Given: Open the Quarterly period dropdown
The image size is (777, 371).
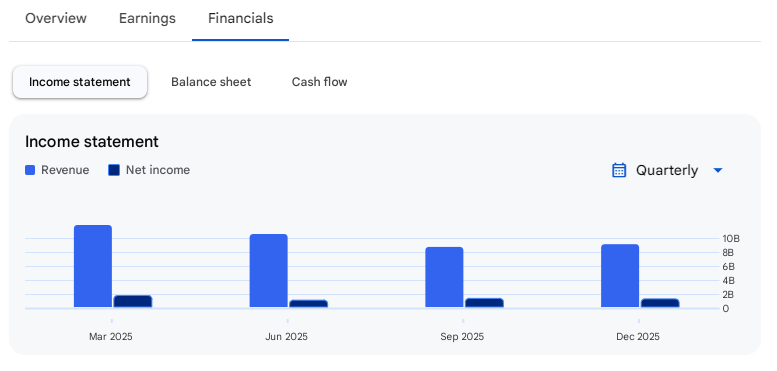Looking at the screenshot, I should coord(667,170).
